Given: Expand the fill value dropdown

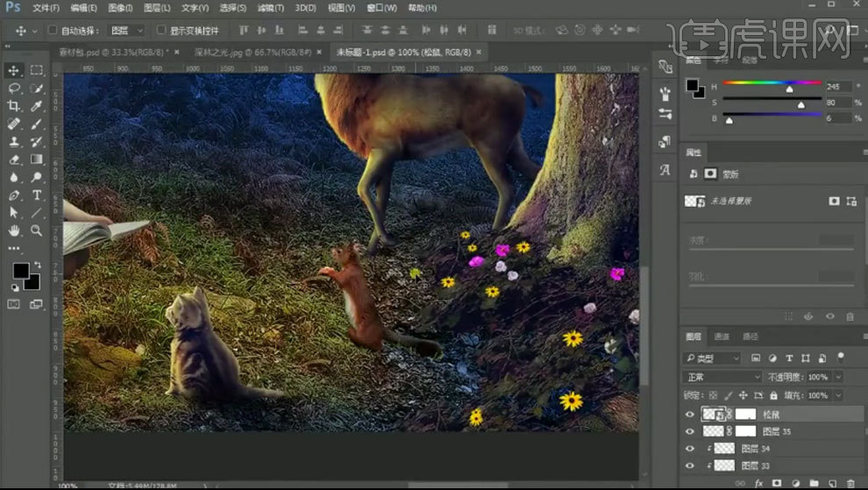Looking at the screenshot, I should (839, 395).
